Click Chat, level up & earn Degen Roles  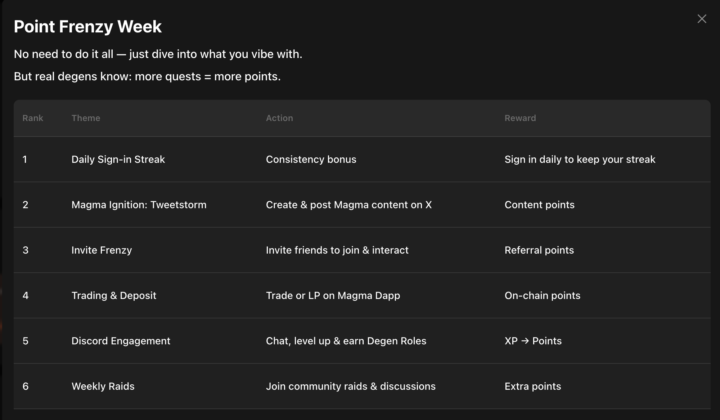click(x=346, y=341)
